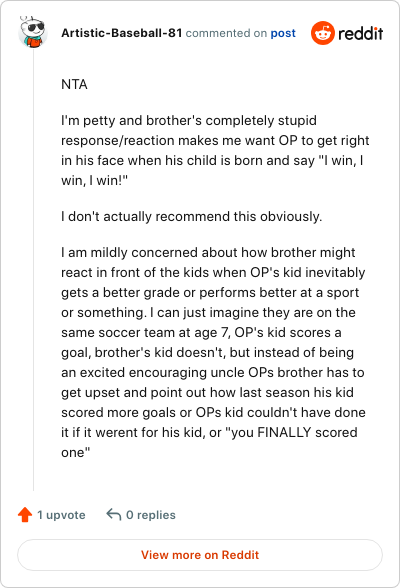Image resolution: width=400 pixels, height=588 pixels.
Task: Click the "NTA" verdict text
Action: pos(74,84)
